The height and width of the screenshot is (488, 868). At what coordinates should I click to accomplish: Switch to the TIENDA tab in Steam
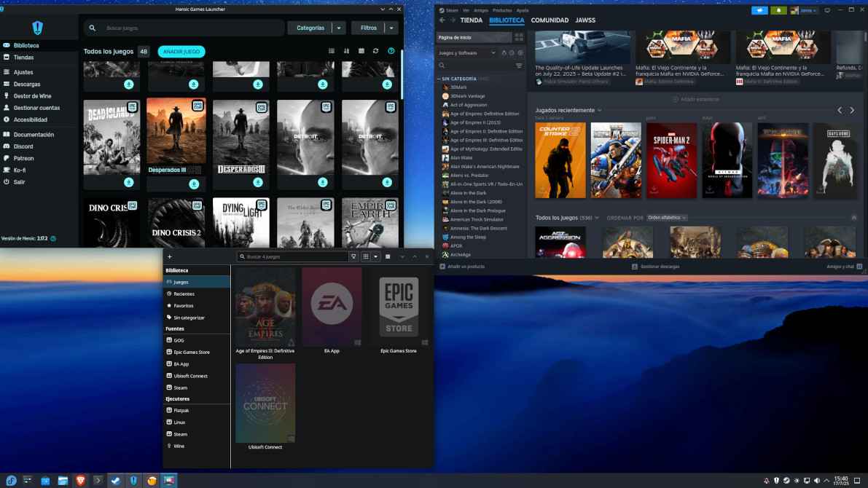point(471,20)
